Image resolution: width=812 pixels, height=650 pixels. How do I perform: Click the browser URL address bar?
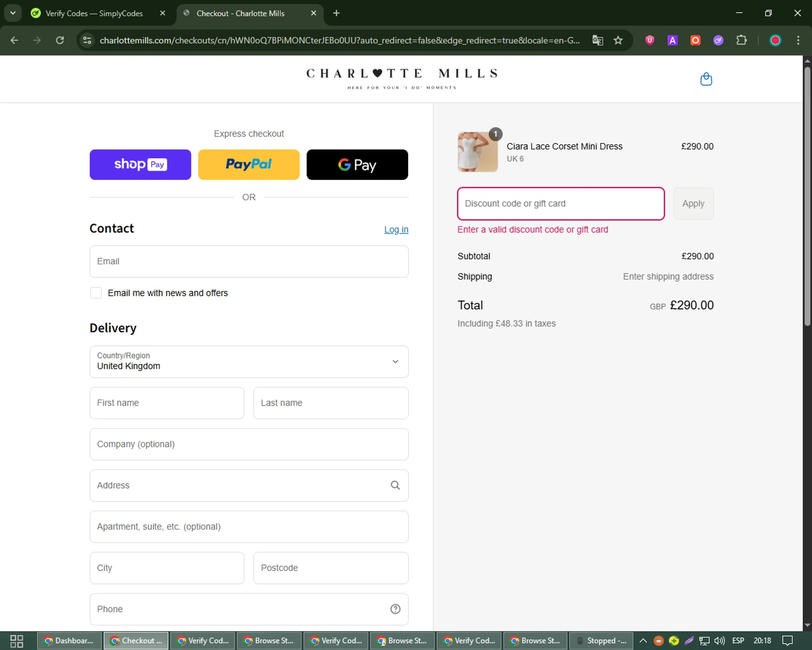(x=339, y=40)
